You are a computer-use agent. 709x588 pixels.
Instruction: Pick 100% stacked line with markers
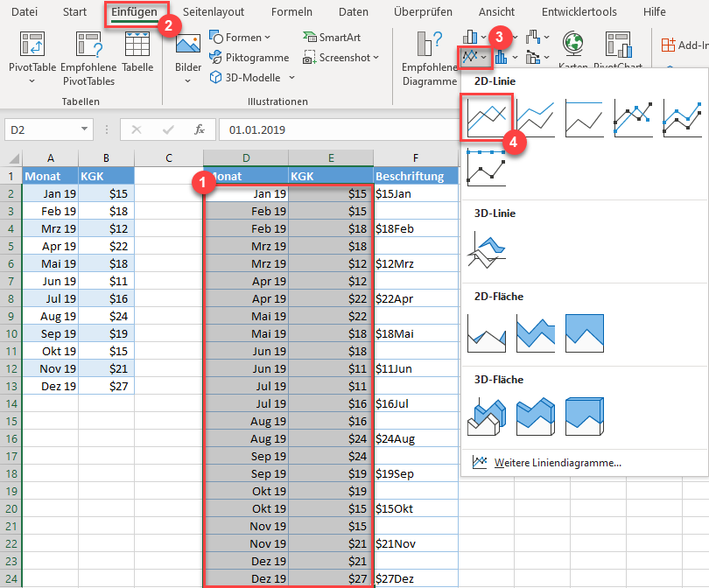pos(487,168)
